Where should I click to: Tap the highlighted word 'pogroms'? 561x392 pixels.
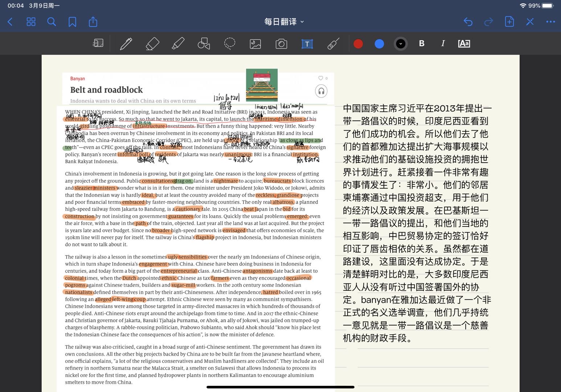tap(75, 285)
